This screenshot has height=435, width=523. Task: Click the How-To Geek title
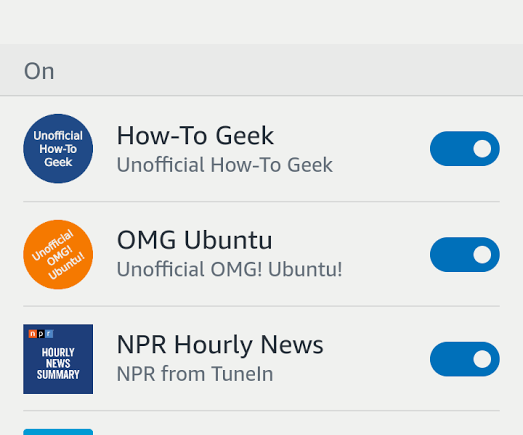pyautogui.click(x=195, y=135)
